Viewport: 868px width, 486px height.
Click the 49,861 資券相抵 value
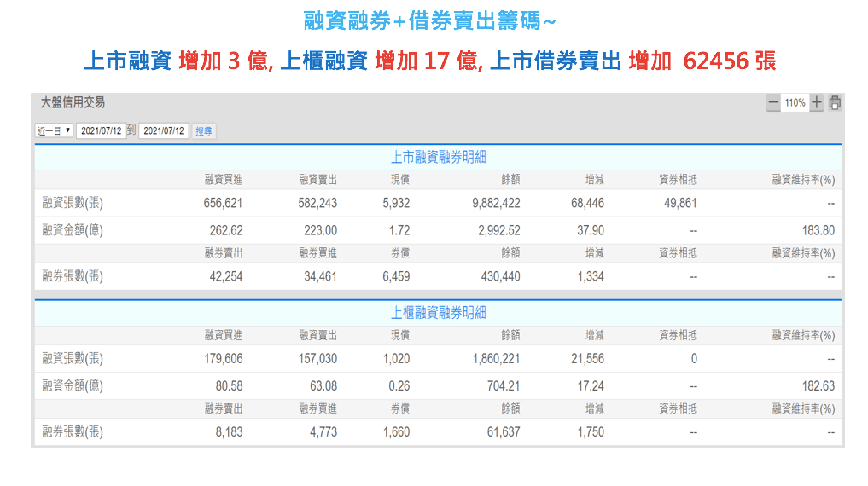(x=679, y=203)
